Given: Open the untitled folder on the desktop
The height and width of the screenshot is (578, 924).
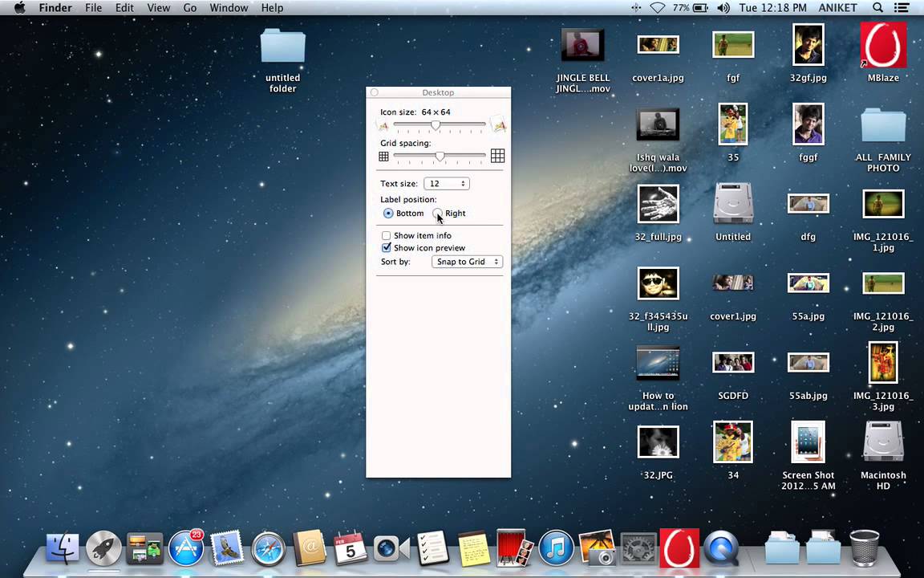Looking at the screenshot, I should pos(282,46).
